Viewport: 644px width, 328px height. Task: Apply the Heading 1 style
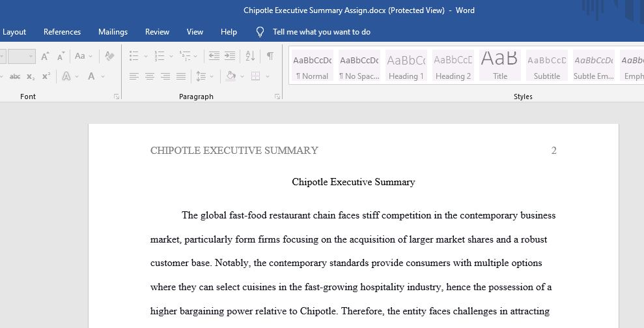pyautogui.click(x=406, y=65)
